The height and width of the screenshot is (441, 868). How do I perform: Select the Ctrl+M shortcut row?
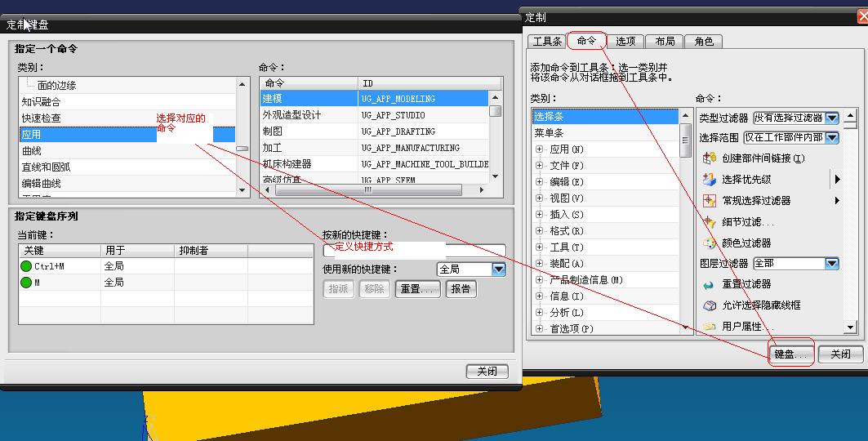tap(166, 266)
